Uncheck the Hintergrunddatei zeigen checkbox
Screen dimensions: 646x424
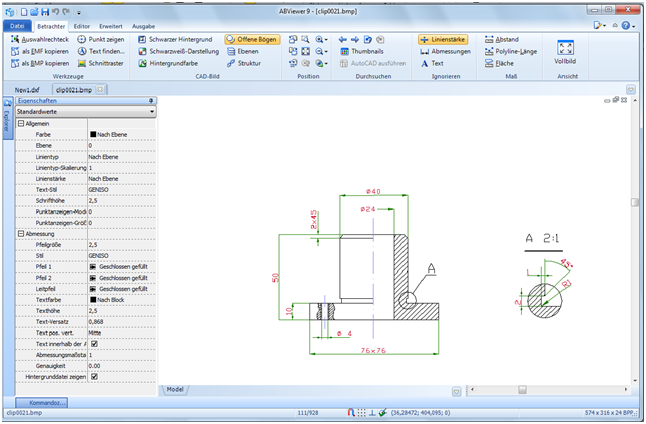(94, 376)
